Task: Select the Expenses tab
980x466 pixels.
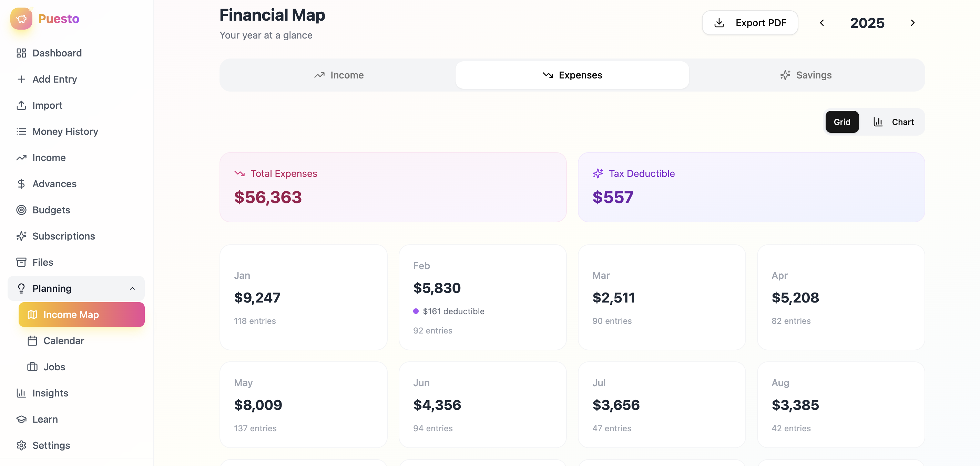Action: [x=572, y=75]
